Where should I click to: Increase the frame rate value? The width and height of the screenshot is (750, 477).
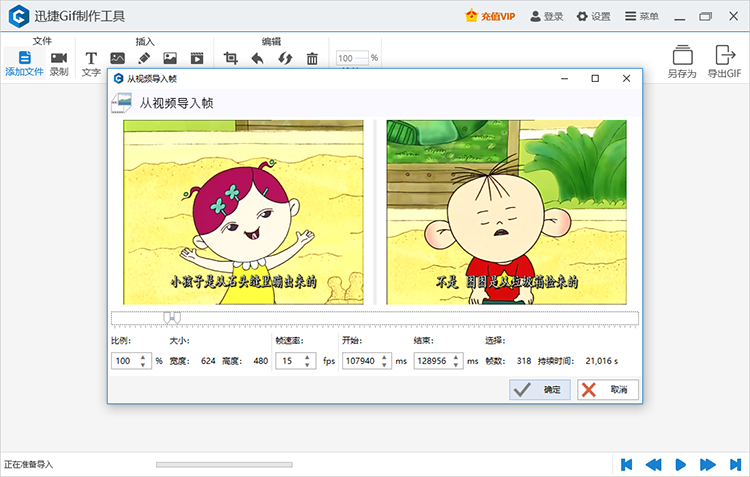click(307, 357)
